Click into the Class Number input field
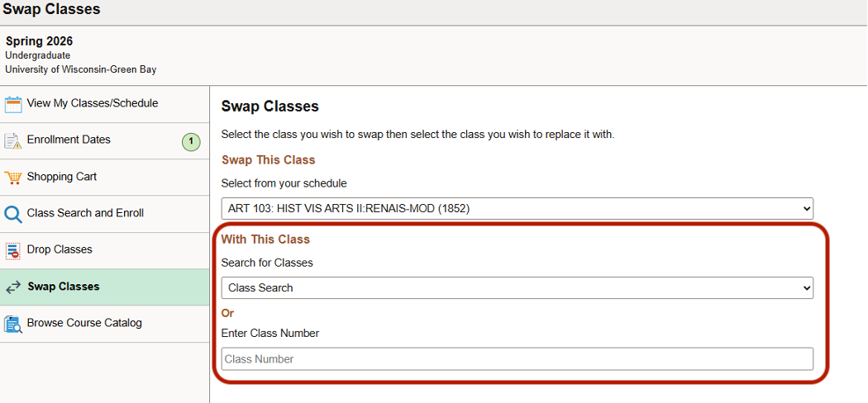The image size is (868, 403). tap(517, 359)
